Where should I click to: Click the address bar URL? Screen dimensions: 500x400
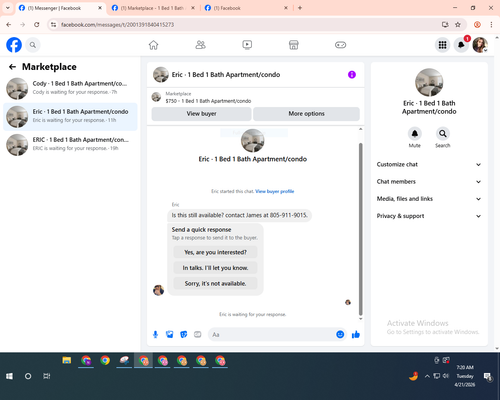pos(117,25)
